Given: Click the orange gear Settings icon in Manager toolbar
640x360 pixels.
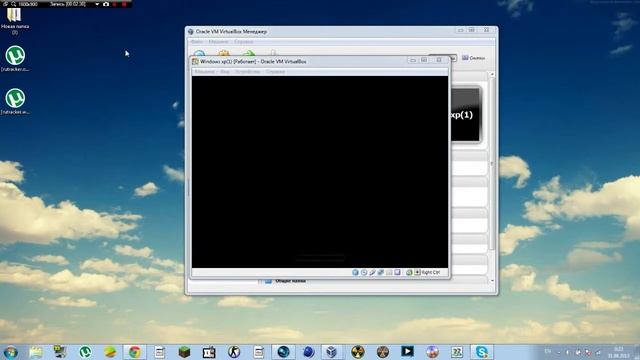Looking at the screenshot, I should point(224,53).
